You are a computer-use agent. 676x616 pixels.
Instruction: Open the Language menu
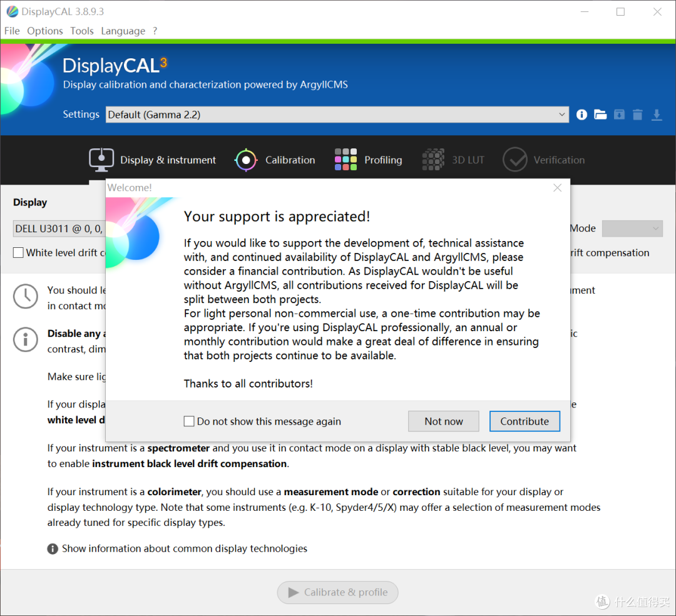coord(123,31)
